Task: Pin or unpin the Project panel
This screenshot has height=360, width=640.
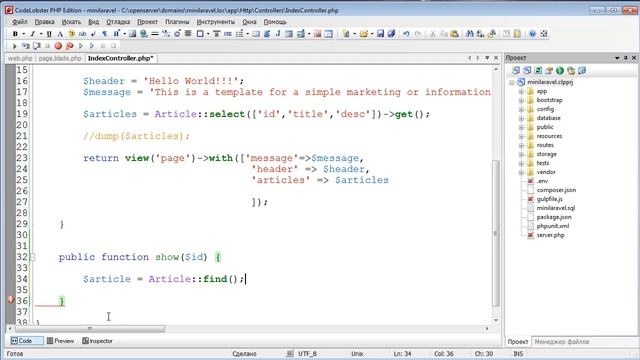Action: (625, 58)
